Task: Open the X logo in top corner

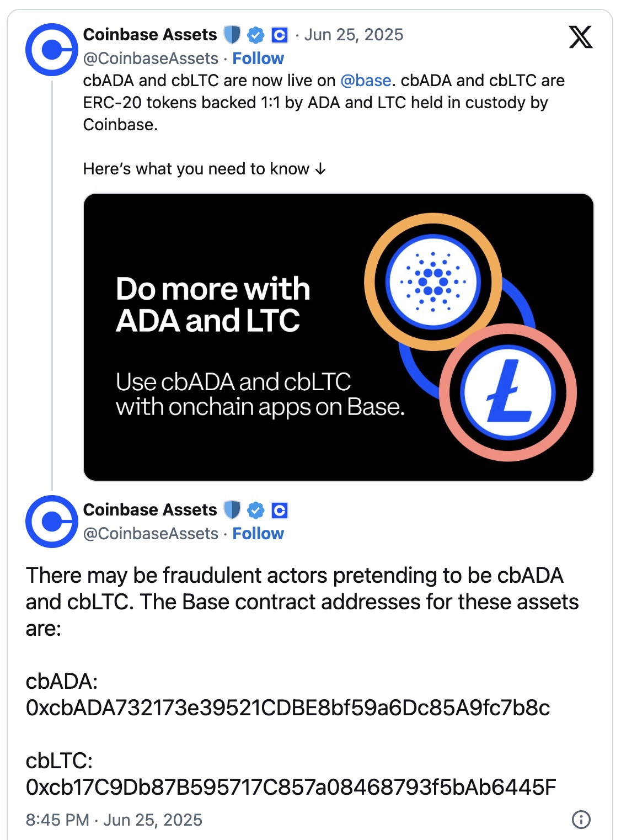Action: click(x=581, y=37)
